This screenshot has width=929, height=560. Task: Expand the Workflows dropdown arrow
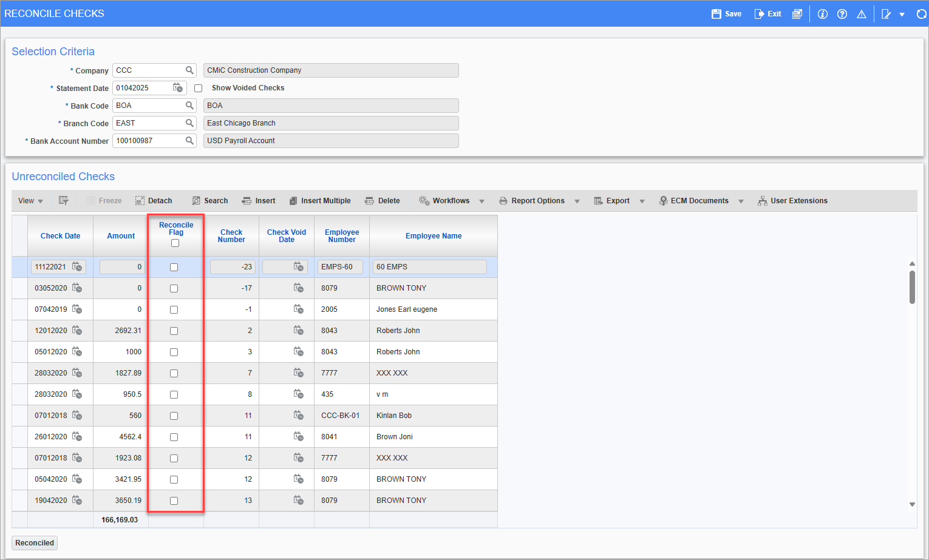click(x=482, y=201)
